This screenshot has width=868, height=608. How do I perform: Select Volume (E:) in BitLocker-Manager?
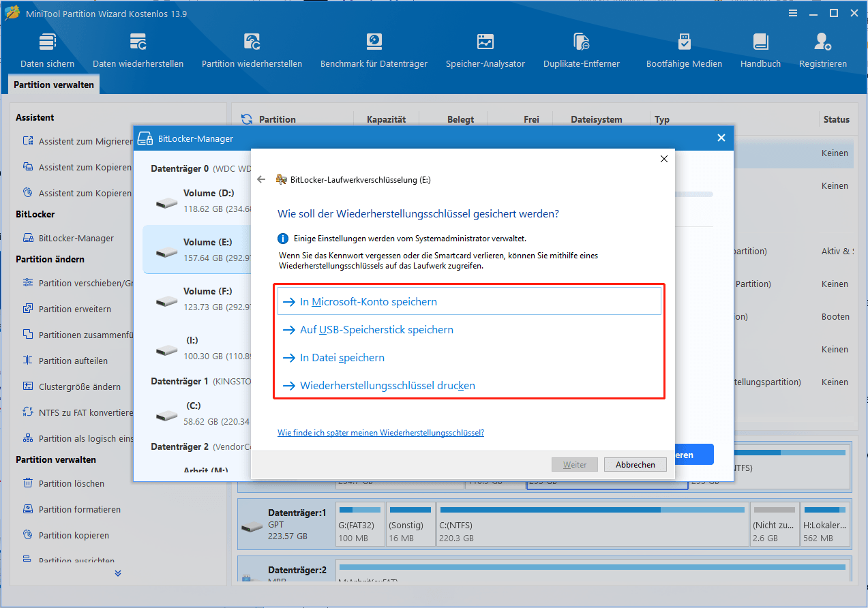[197, 249]
